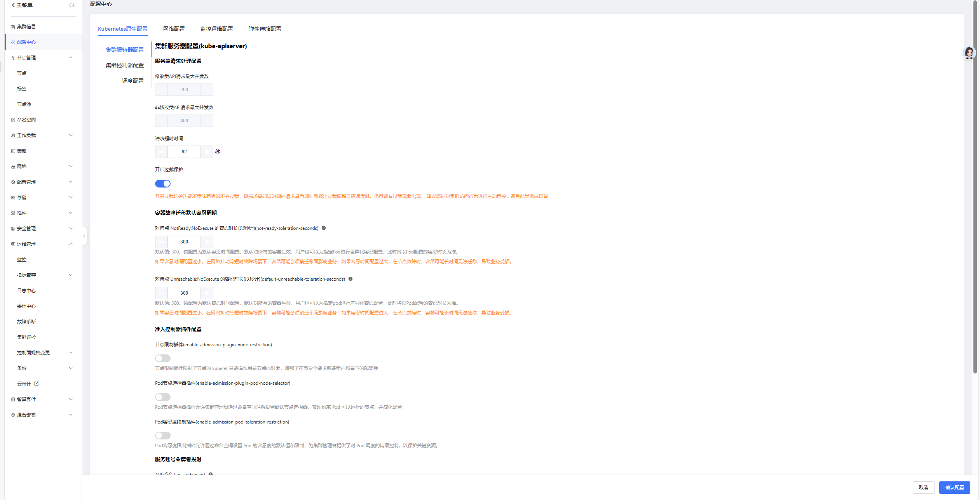This screenshot has width=980, height=500.
Task: Click the 取消 button
Action: pyautogui.click(x=923, y=488)
